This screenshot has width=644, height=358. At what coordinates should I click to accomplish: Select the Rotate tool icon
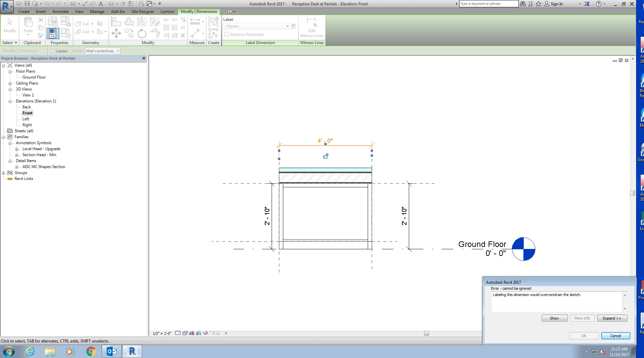(142, 33)
